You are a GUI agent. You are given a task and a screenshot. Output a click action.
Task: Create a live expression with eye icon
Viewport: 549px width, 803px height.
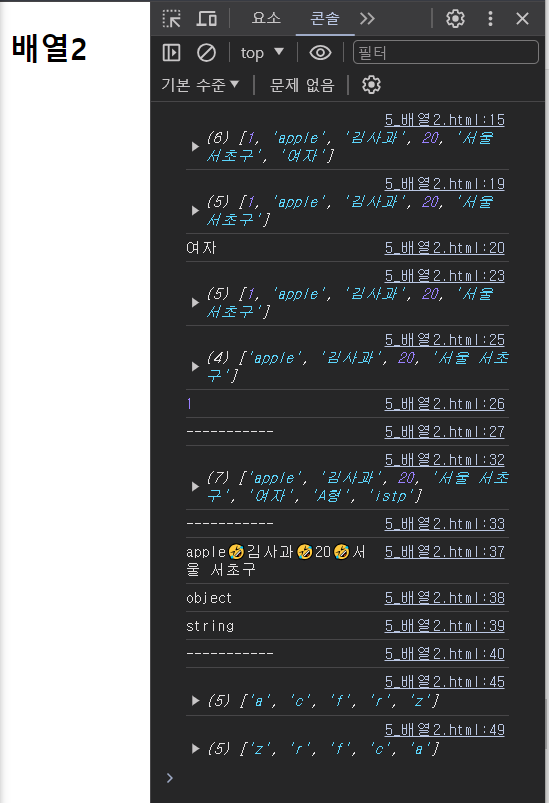click(x=321, y=53)
